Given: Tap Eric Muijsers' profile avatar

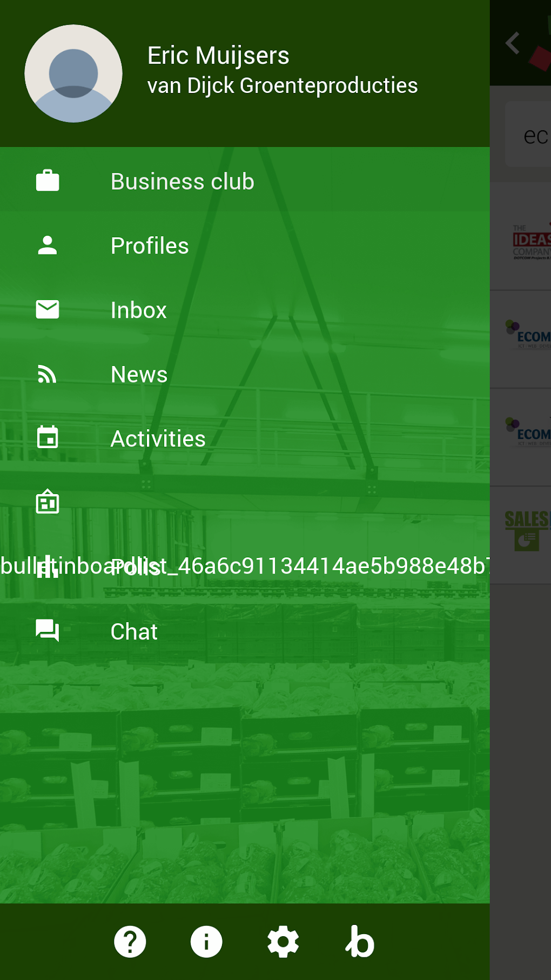Looking at the screenshot, I should pos(73,74).
